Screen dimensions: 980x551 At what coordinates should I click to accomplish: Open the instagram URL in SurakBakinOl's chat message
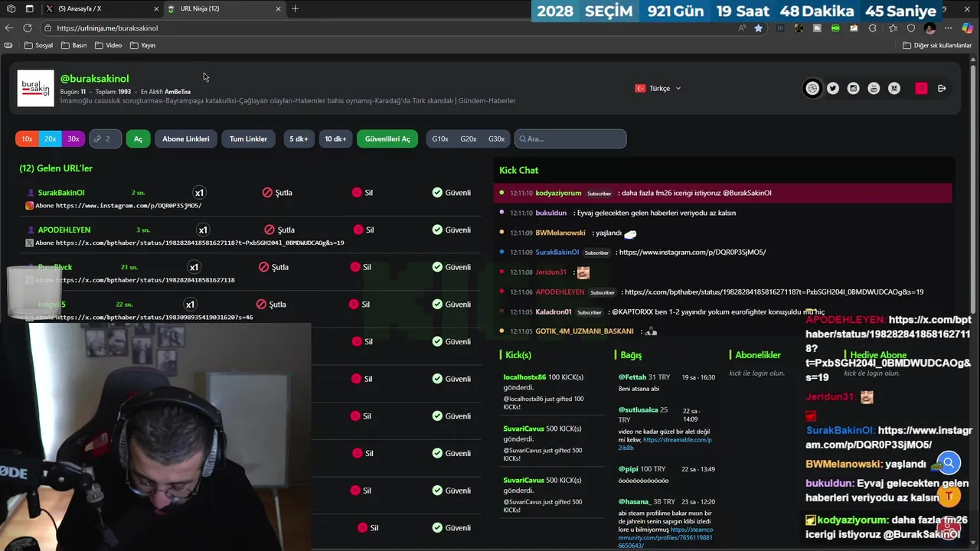click(692, 252)
